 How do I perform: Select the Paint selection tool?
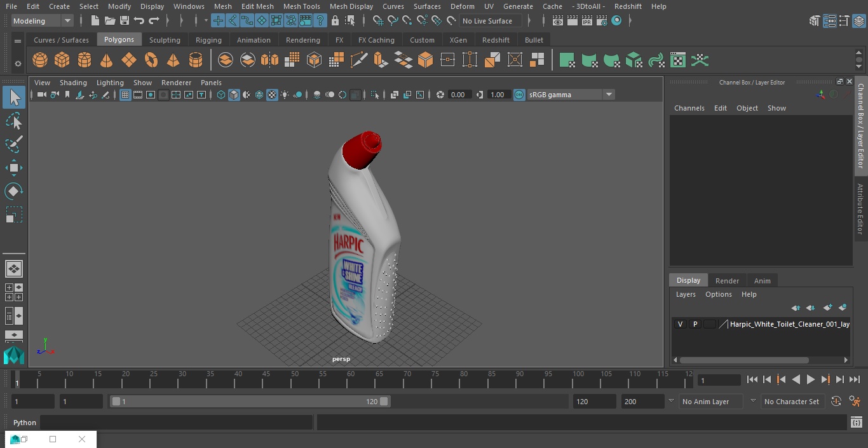tap(14, 144)
